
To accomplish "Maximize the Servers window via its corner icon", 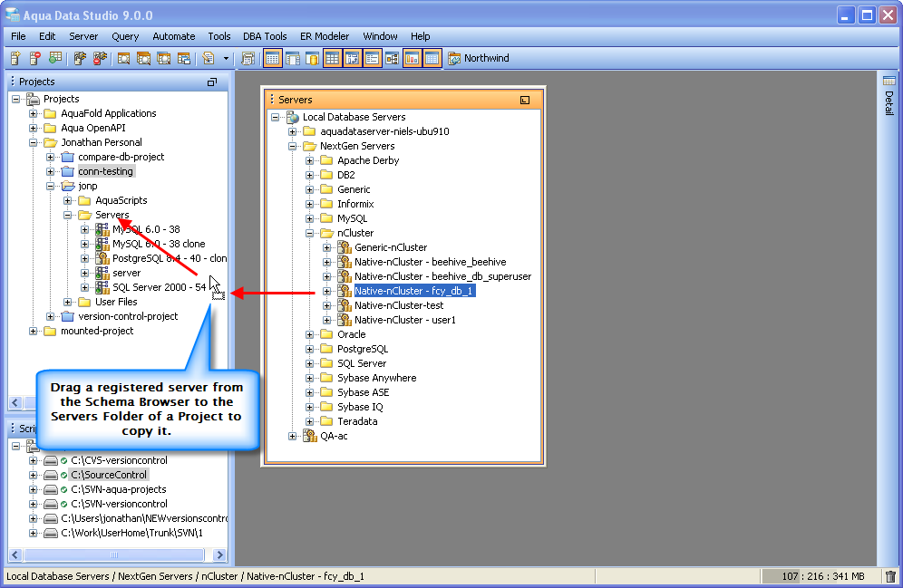I will coord(525,100).
